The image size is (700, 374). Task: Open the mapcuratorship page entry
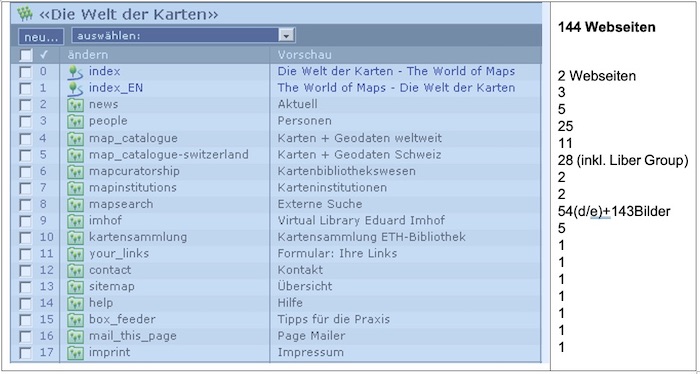tap(134, 171)
